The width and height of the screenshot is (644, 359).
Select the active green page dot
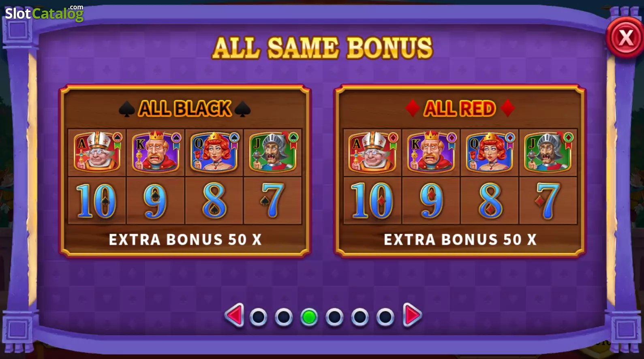tap(309, 317)
